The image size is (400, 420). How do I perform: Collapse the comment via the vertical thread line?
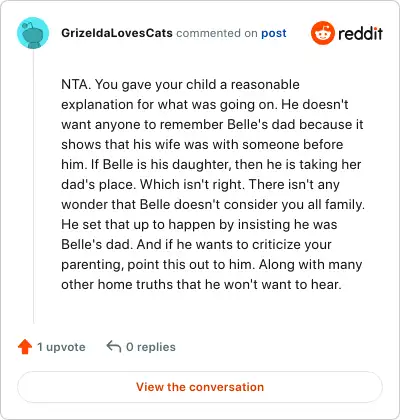(x=33, y=187)
